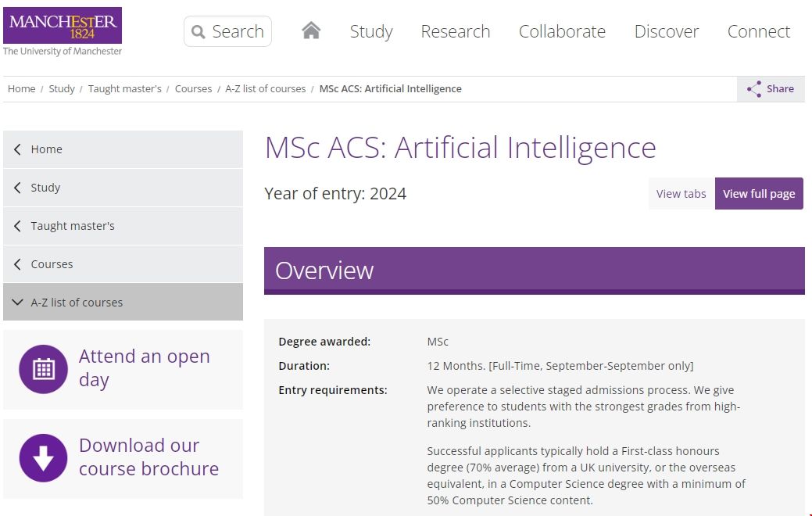Open the Collaborate top navigation menu
This screenshot has height=516, width=812.
coord(562,32)
